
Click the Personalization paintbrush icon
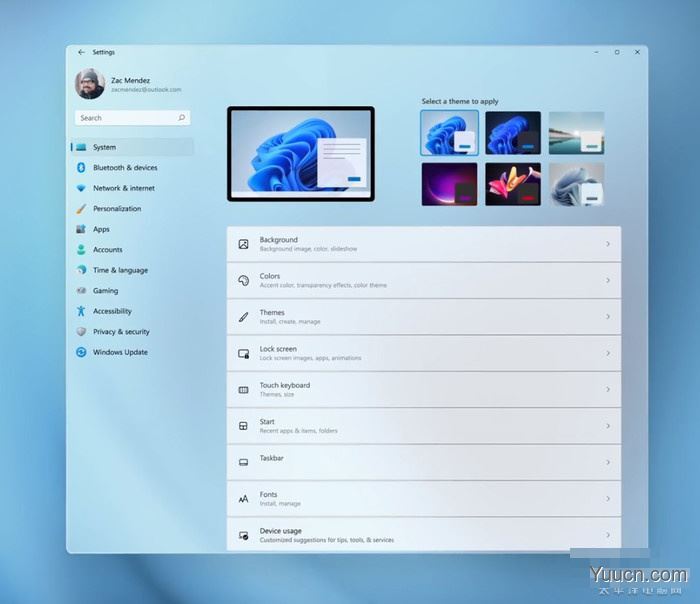[x=81, y=208]
